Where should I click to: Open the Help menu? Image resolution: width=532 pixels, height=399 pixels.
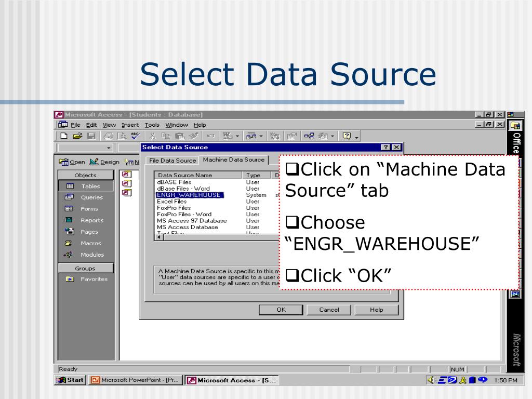200,125
